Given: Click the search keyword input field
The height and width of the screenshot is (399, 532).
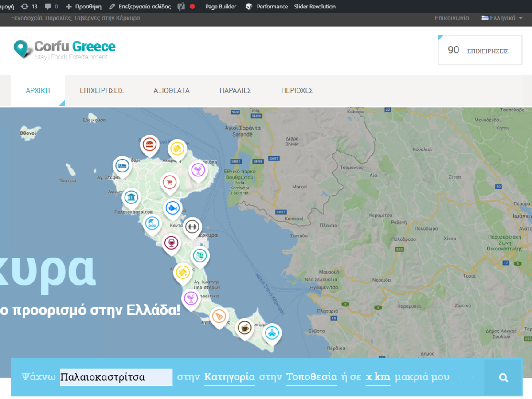Looking at the screenshot, I should [116, 377].
